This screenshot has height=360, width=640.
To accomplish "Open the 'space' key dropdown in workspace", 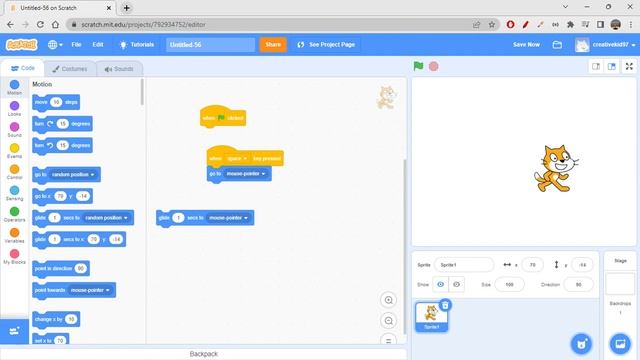I will tap(237, 158).
